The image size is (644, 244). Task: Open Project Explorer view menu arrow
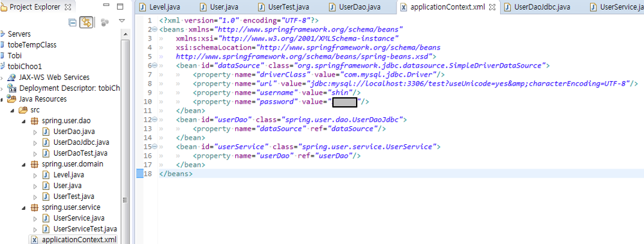(121, 21)
